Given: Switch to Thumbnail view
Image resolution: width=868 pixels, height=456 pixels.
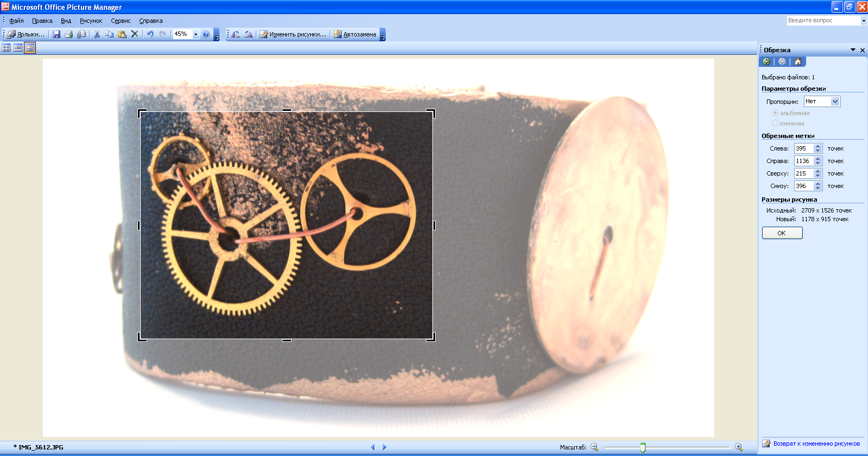Looking at the screenshot, I should pos(6,48).
